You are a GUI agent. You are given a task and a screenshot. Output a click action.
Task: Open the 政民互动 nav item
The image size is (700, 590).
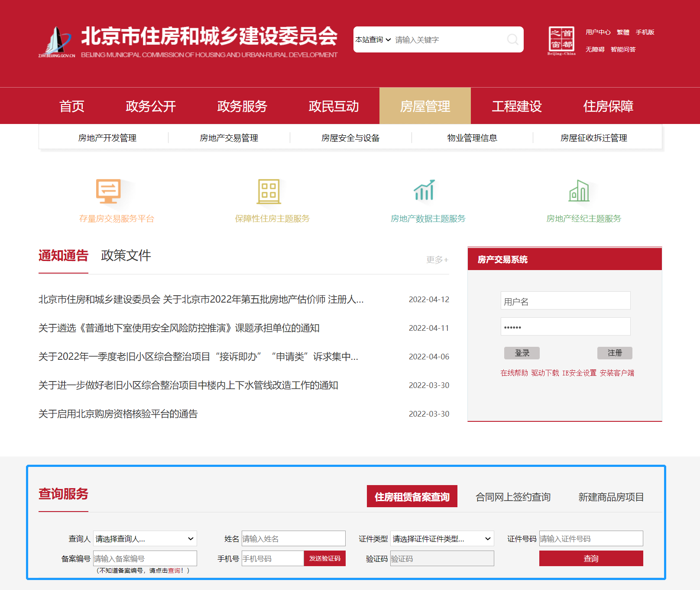point(334,106)
